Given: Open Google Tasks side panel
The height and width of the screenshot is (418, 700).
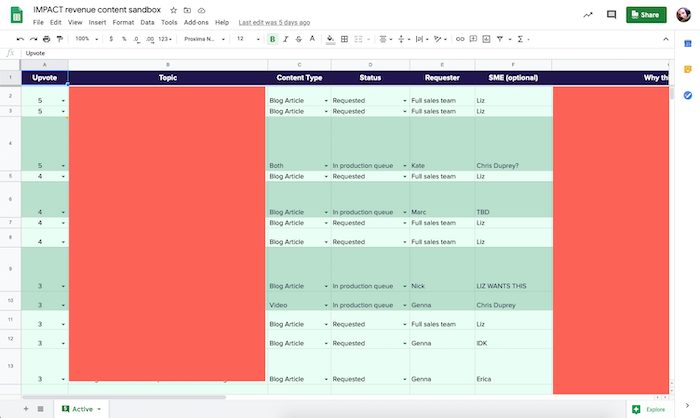Looking at the screenshot, I should [688, 95].
